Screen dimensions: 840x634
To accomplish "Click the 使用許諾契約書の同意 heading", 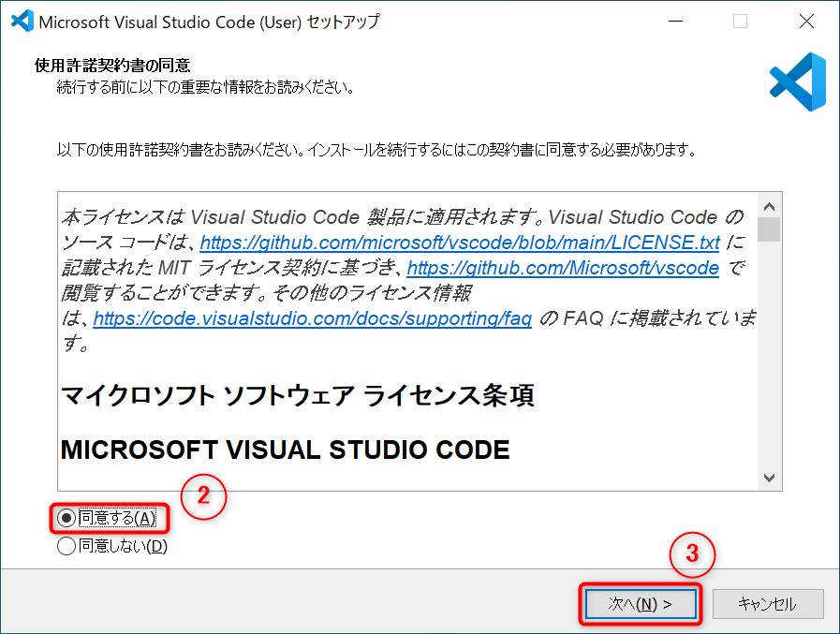I will 112,66.
